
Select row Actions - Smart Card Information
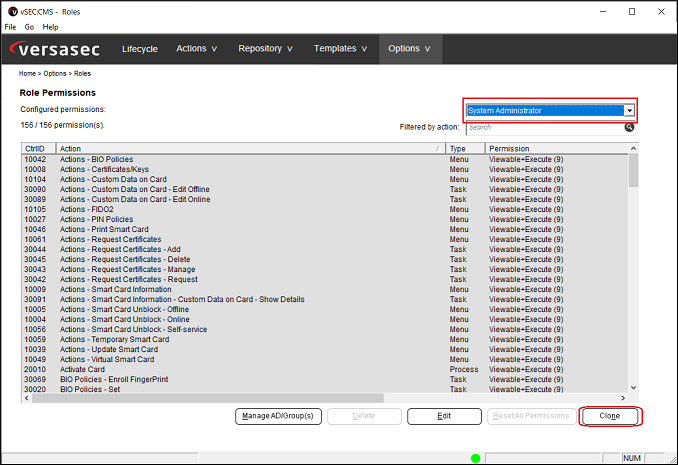(x=325, y=289)
